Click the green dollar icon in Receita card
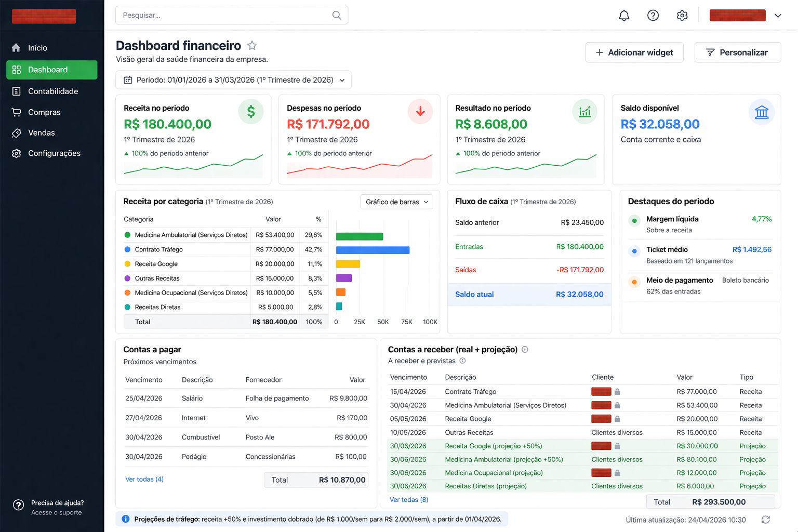The width and height of the screenshot is (798, 532). (251, 112)
